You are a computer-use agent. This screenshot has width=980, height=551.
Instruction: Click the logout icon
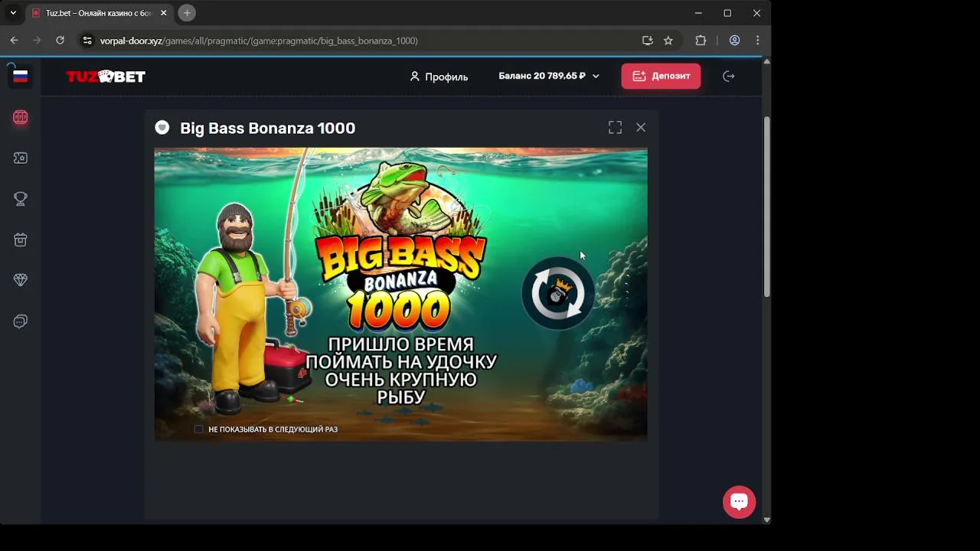pos(729,76)
